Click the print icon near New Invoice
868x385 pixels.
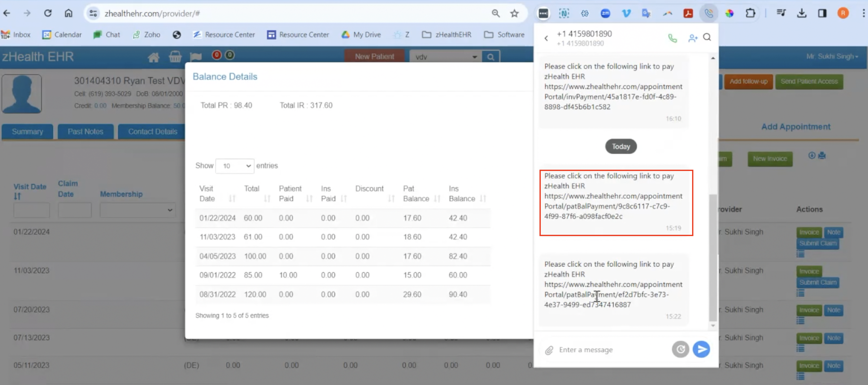(822, 156)
